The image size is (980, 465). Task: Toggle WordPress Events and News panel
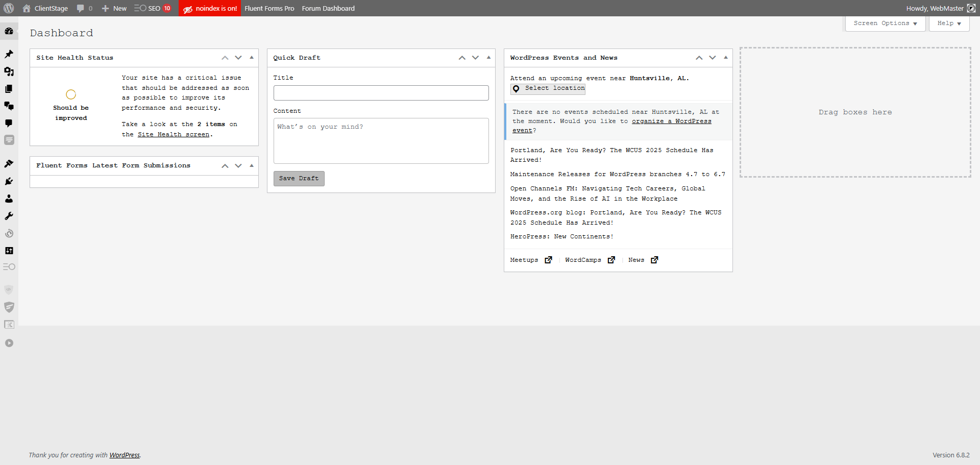(726, 58)
